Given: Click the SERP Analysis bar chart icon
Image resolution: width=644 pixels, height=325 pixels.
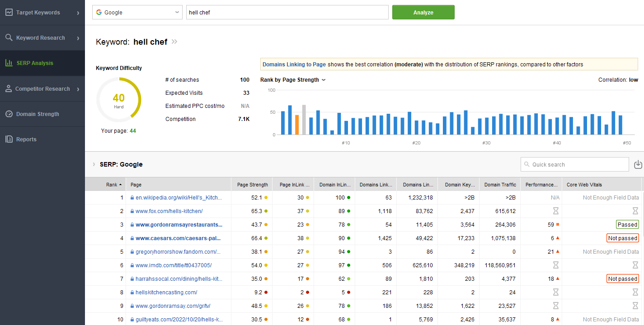Looking at the screenshot, I should (9, 63).
